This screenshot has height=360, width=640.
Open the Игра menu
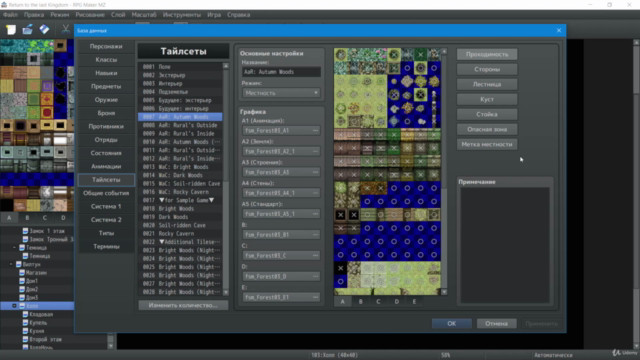[x=214, y=15]
